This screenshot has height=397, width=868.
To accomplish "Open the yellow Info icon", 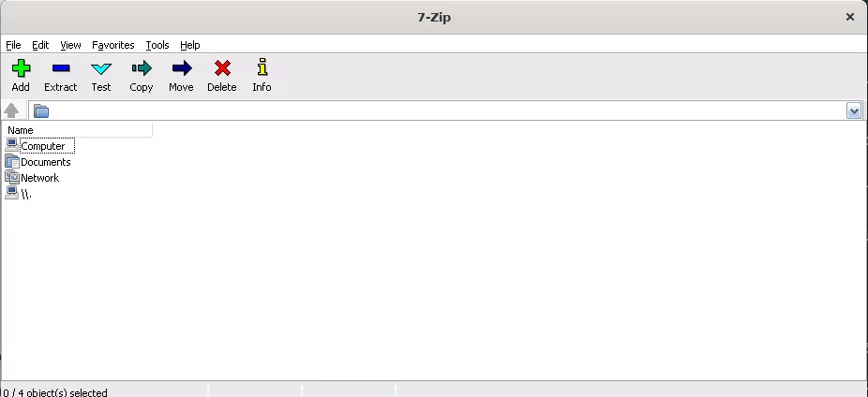I will 262,67.
